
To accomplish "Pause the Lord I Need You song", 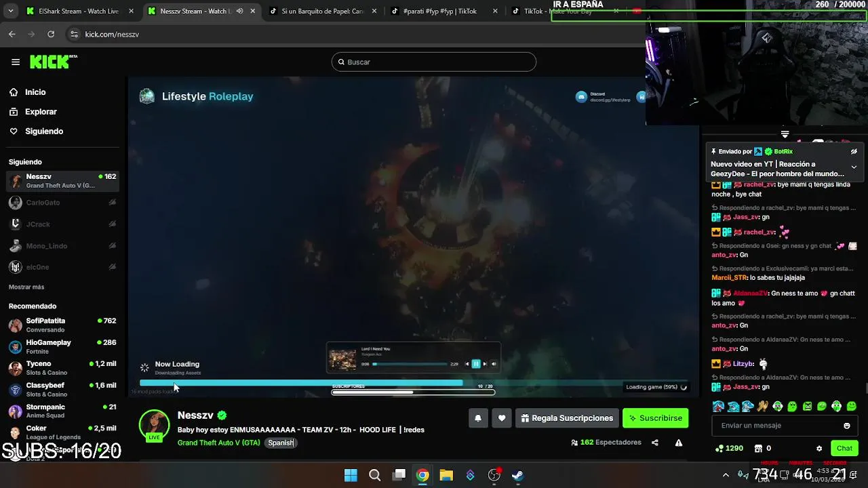I will pos(476,364).
